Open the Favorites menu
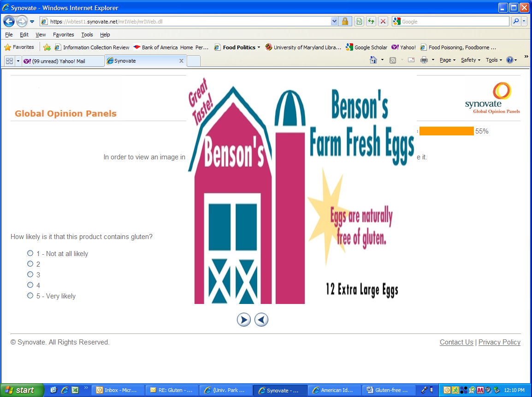The height and width of the screenshot is (397, 532). [64, 35]
